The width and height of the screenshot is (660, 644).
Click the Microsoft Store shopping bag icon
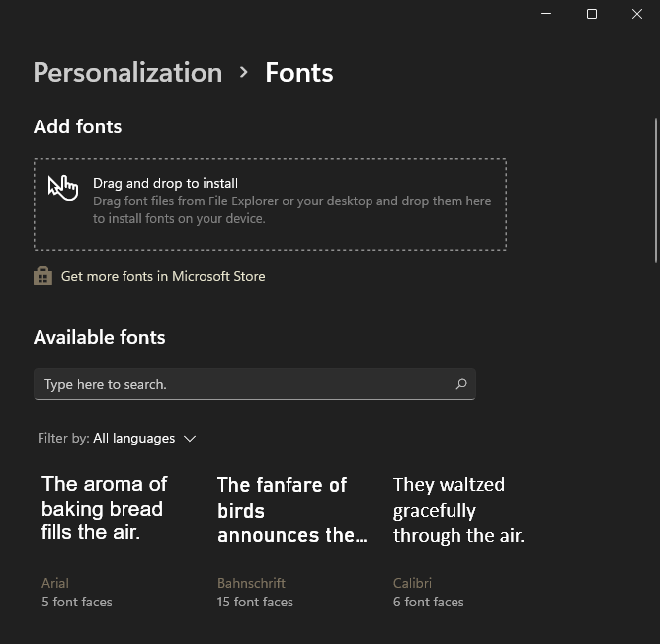pos(42,277)
